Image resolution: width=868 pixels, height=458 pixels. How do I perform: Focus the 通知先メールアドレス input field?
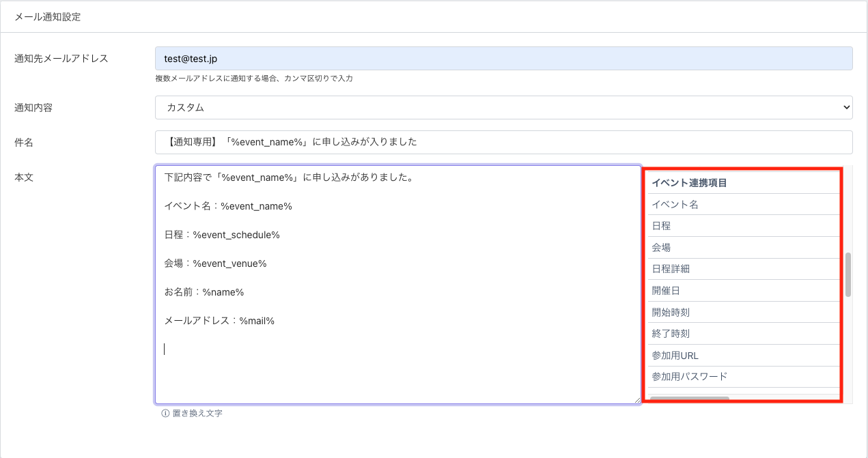pos(503,59)
